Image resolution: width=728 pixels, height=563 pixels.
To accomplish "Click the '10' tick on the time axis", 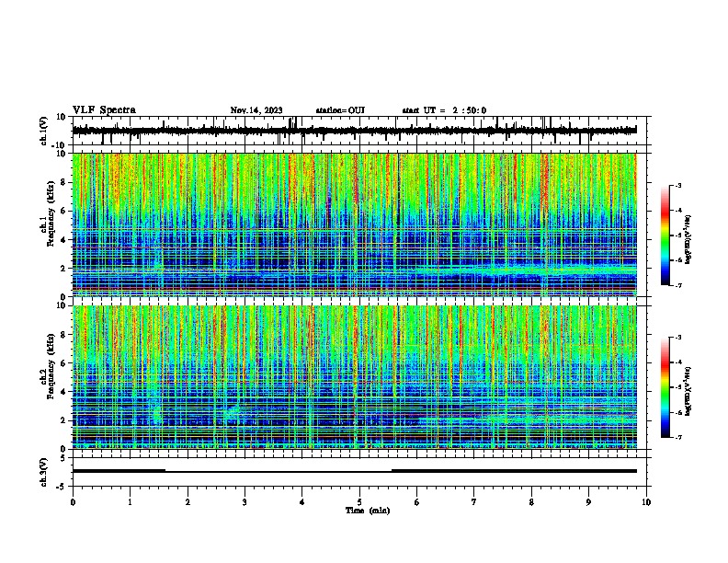I will click(646, 502).
